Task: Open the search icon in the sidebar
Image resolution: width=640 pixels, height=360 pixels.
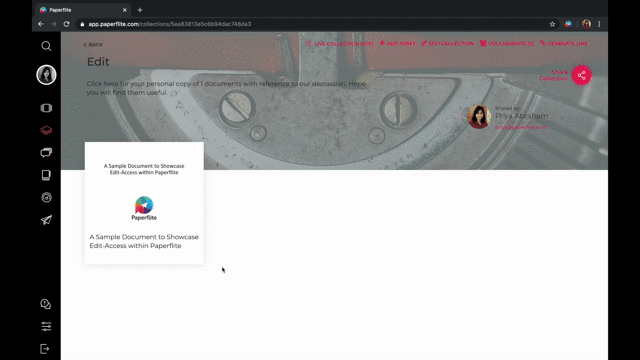Action: click(46, 46)
